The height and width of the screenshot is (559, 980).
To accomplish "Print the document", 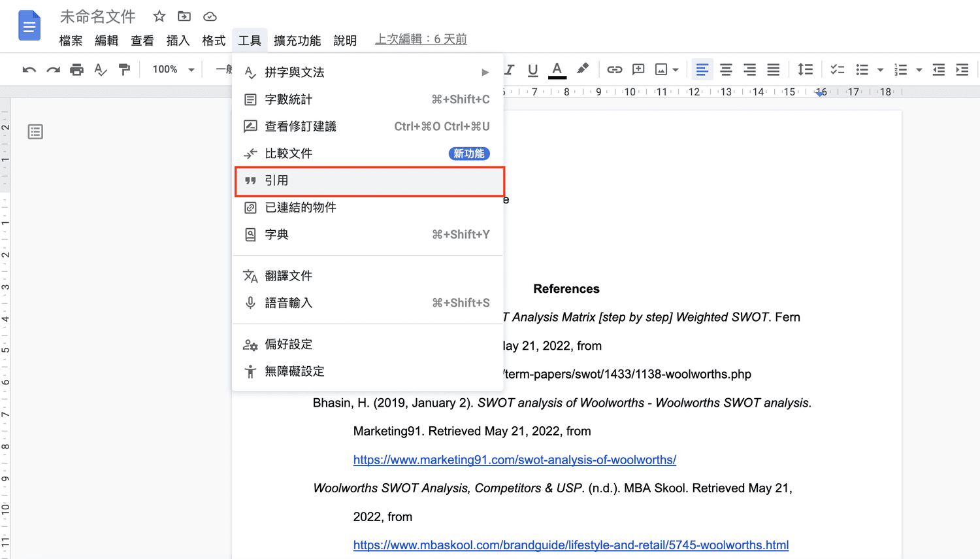I will (x=77, y=69).
